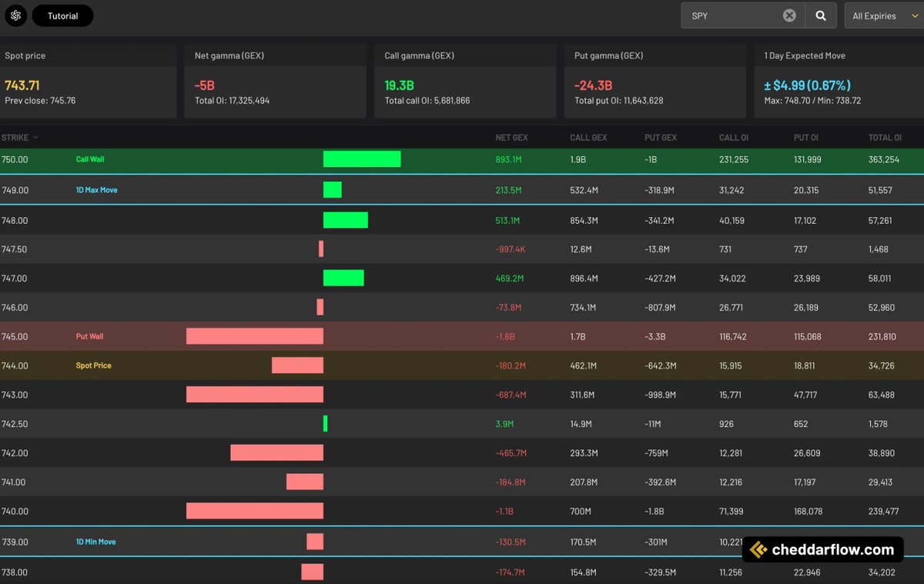Click net GEX value -1.6B
The width and height of the screenshot is (924, 584).
click(x=505, y=336)
